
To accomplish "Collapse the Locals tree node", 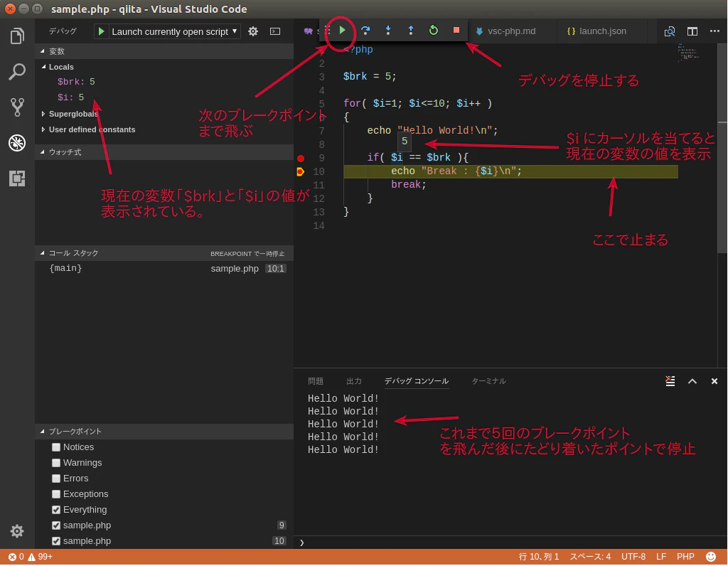I will pyautogui.click(x=43, y=67).
